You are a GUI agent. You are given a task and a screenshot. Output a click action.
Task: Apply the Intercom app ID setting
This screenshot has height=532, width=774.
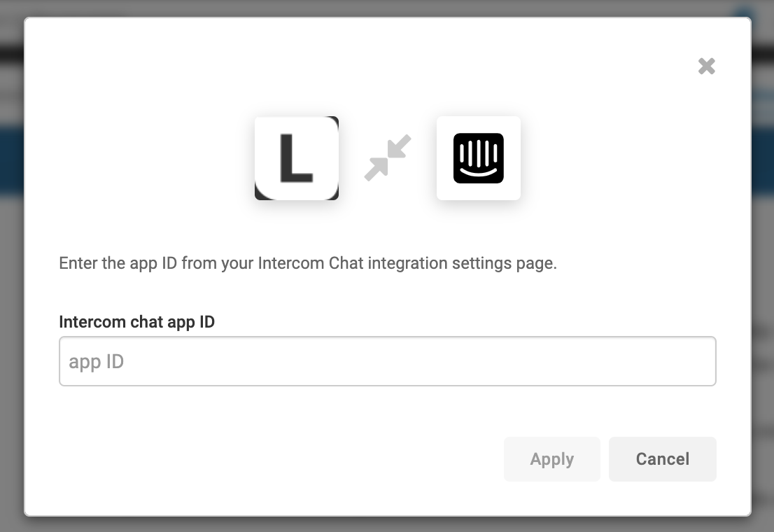coord(552,459)
